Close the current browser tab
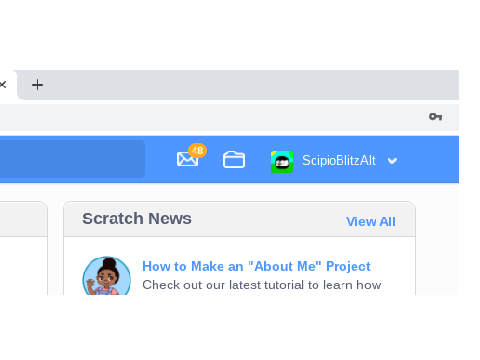Viewport: 480px width, 360px height. [x=3, y=85]
